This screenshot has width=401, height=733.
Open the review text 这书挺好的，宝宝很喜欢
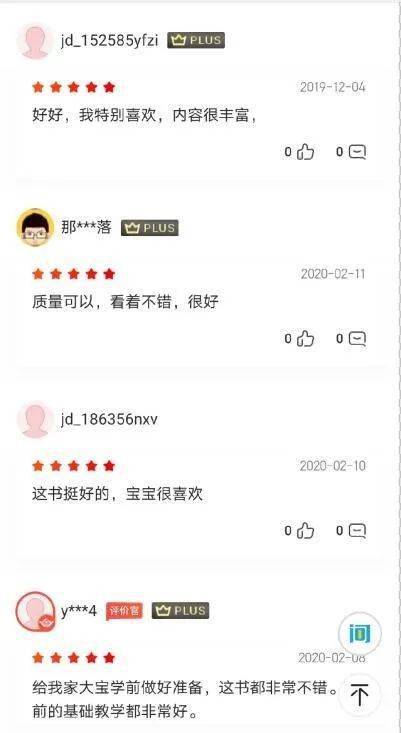[117, 494]
